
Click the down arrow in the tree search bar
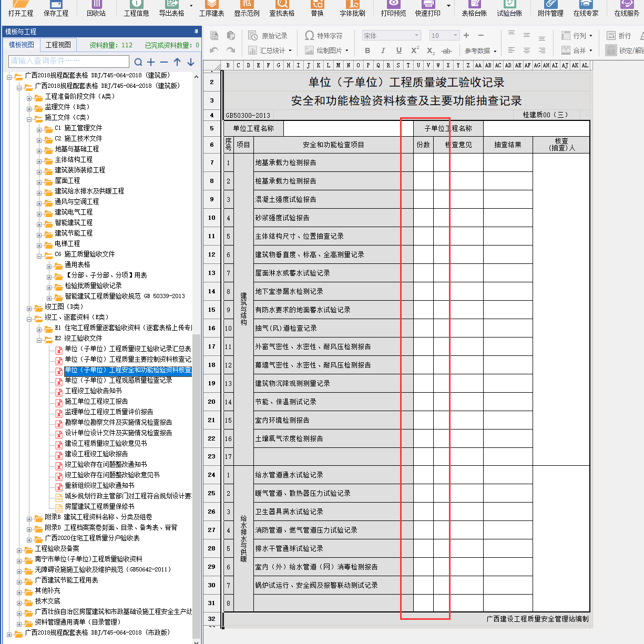(190, 62)
